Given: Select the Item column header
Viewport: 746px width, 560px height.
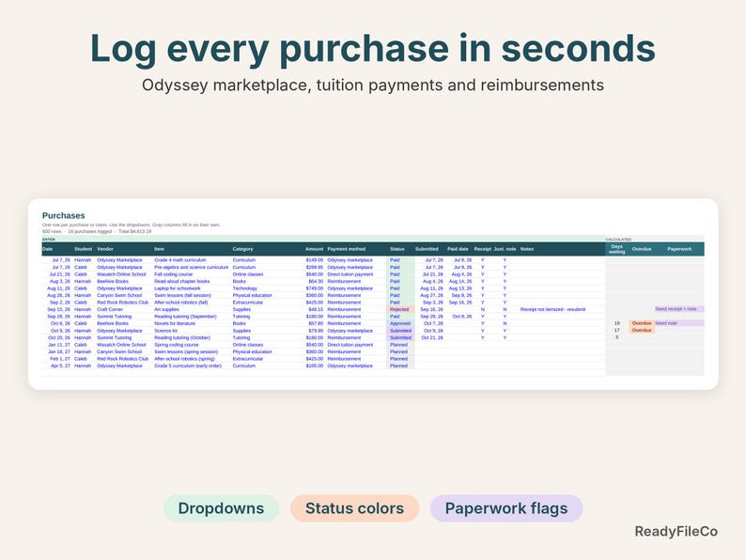Looking at the screenshot, I should pos(159,249).
